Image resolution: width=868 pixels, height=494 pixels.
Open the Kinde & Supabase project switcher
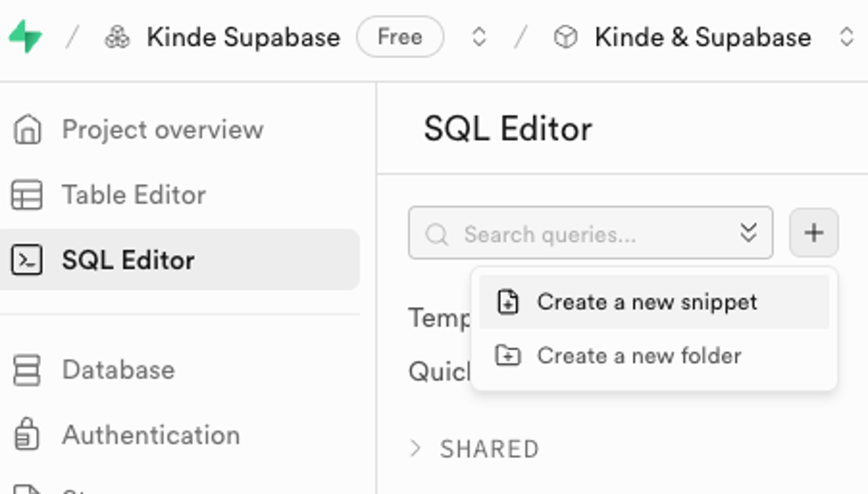click(846, 37)
